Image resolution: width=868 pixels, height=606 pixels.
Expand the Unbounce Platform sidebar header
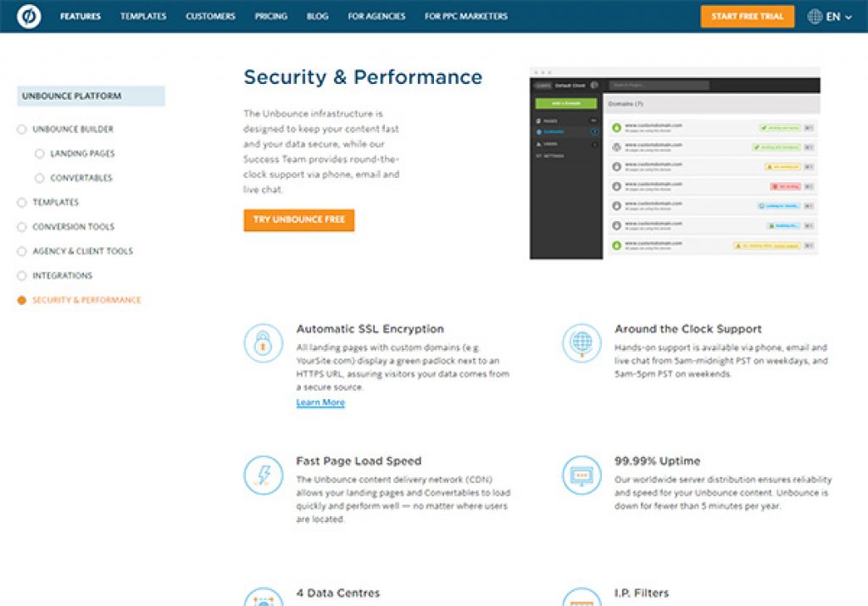point(91,97)
